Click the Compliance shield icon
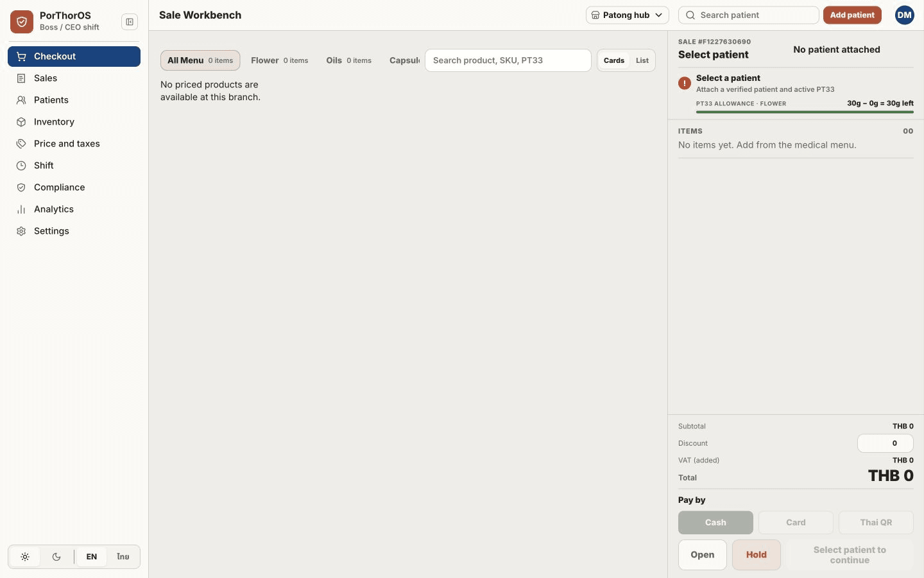 [x=21, y=188]
